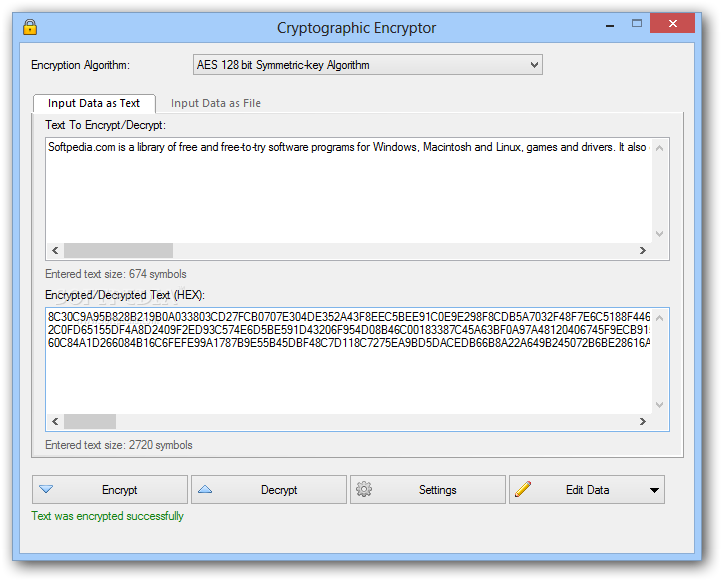Expand the Edit Data dropdown arrow
This screenshot has height=581, width=722.
pos(654,490)
